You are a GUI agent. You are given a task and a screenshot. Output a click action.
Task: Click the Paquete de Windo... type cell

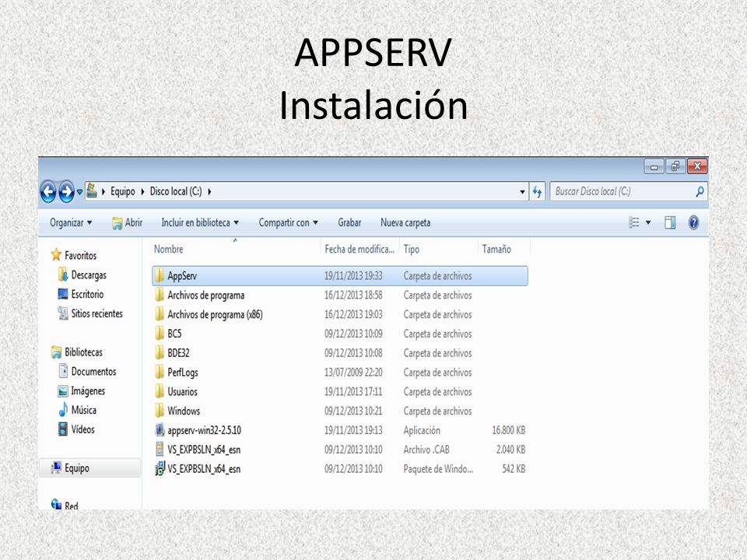tap(438, 469)
